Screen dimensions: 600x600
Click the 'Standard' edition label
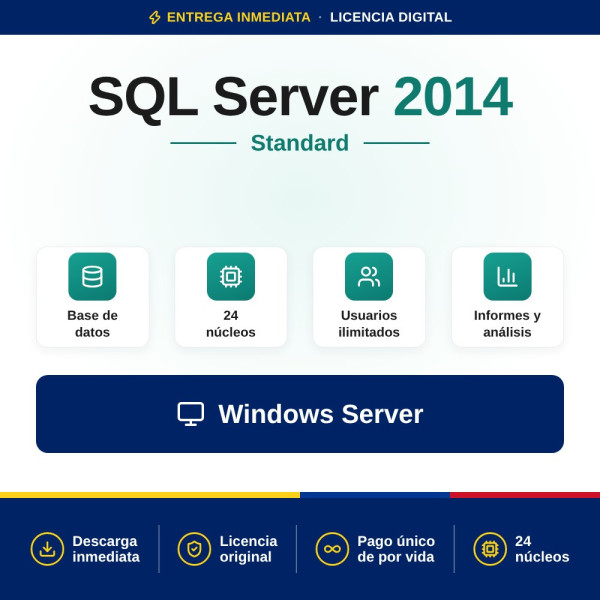(x=300, y=143)
